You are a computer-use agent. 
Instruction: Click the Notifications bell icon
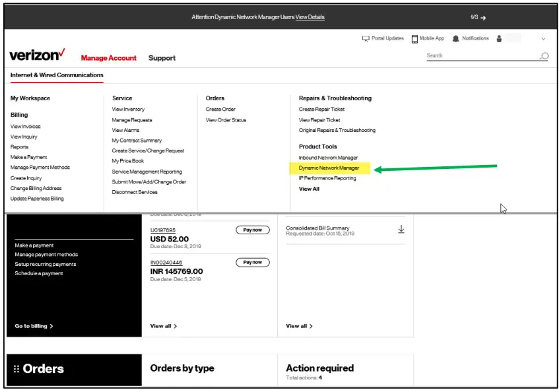pos(456,38)
